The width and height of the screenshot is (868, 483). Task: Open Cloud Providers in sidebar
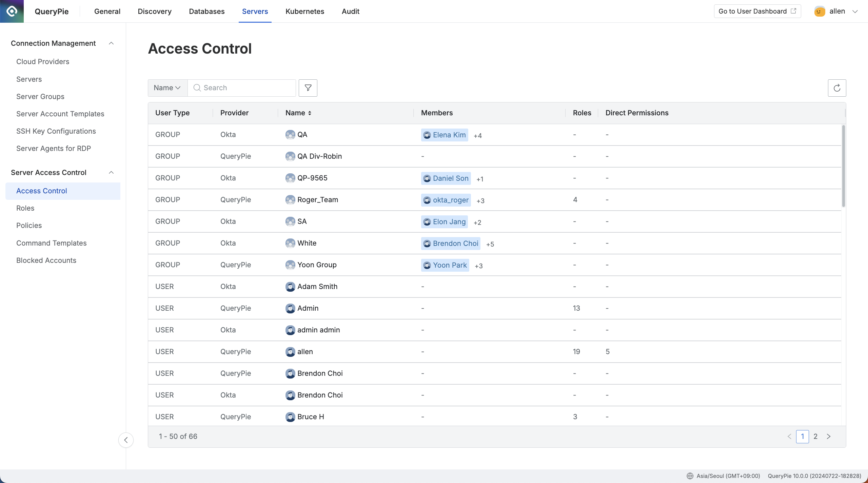coord(43,62)
